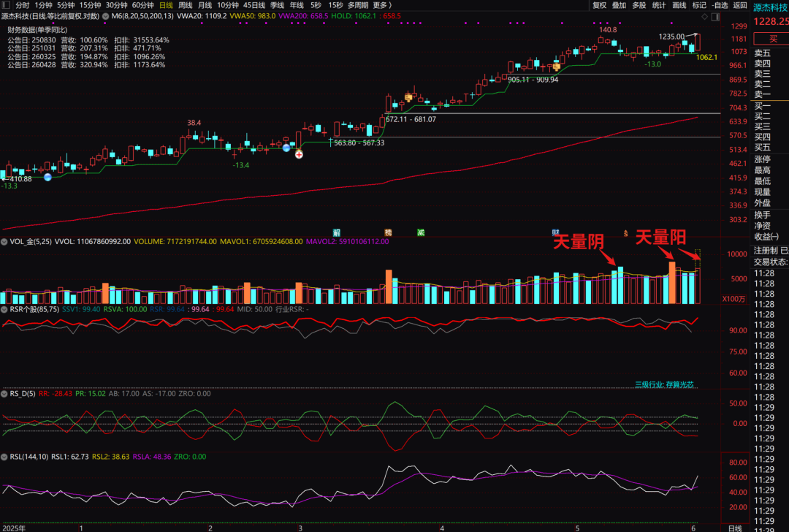Click the 财务数据(单季同比) label
Viewport: 789px width, 532px height.
[37, 30]
